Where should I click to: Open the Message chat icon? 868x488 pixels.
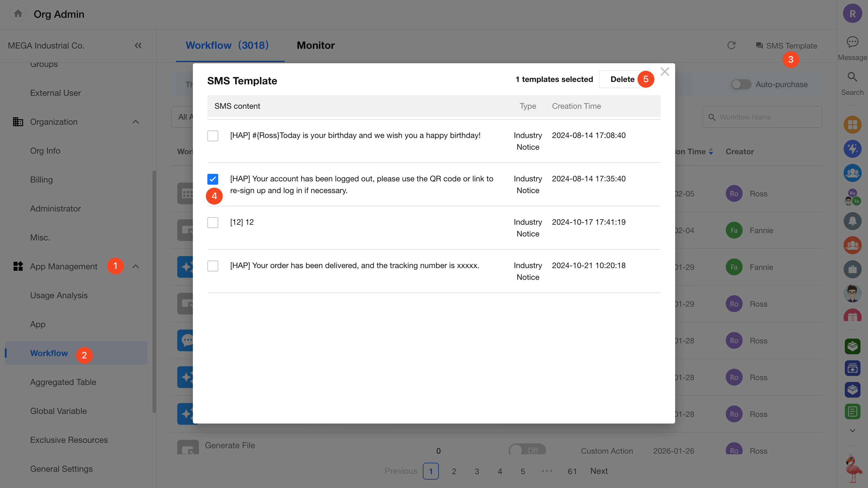(852, 42)
